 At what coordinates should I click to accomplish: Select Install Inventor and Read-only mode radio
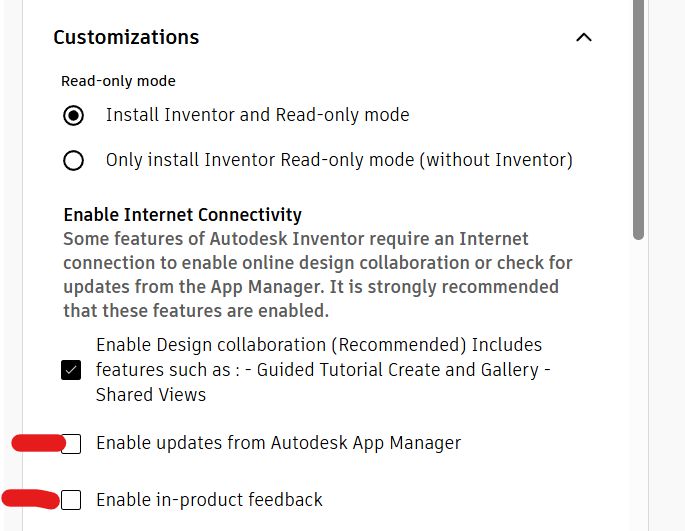click(73, 115)
